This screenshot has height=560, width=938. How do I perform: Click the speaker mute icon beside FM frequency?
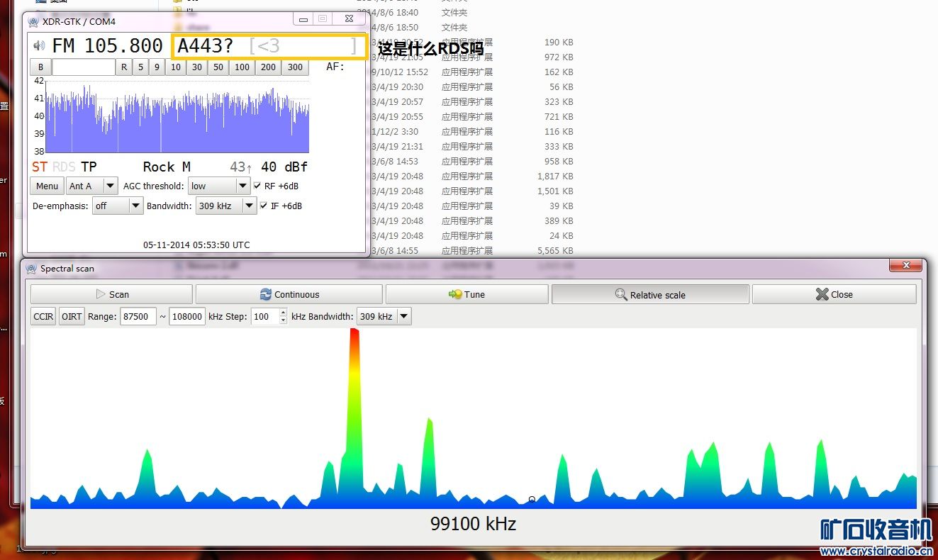(x=39, y=46)
